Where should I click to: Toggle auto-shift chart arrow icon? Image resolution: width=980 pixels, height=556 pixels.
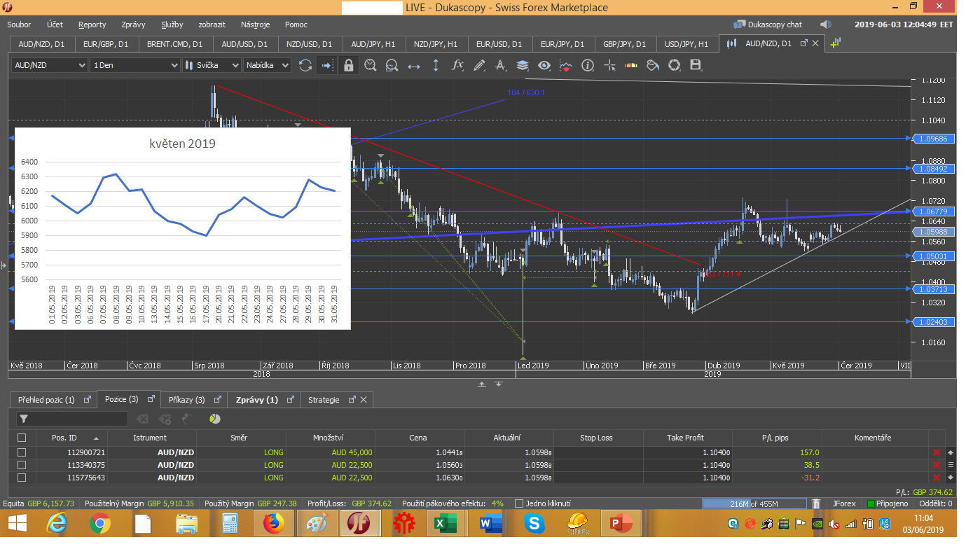(x=326, y=65)
